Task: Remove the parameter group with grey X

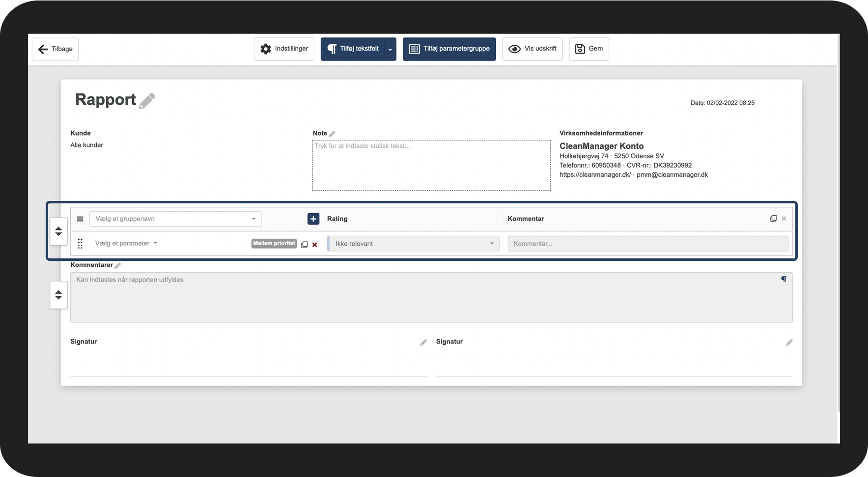Action: click(784, 219)
